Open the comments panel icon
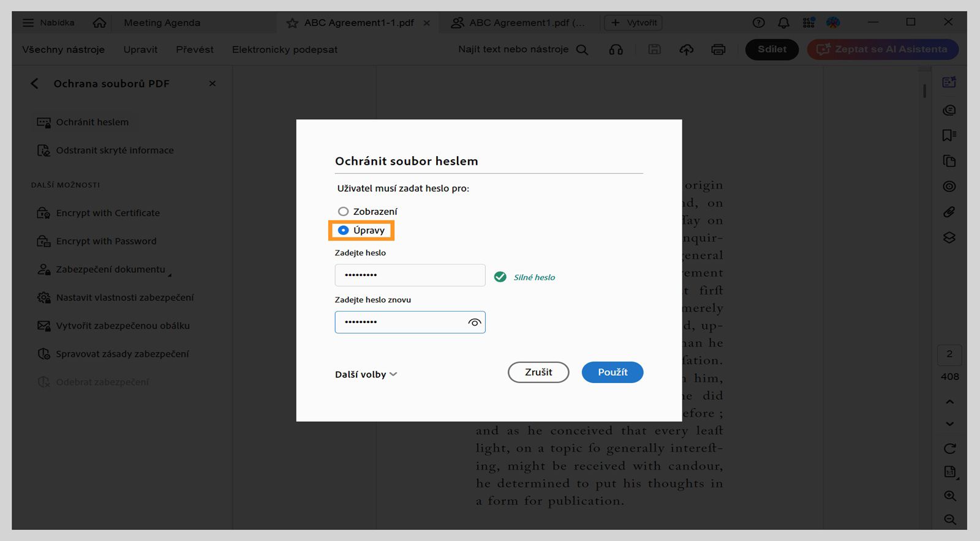The height and width of the screenshot is (541, 980). click(x=949, y=110)
